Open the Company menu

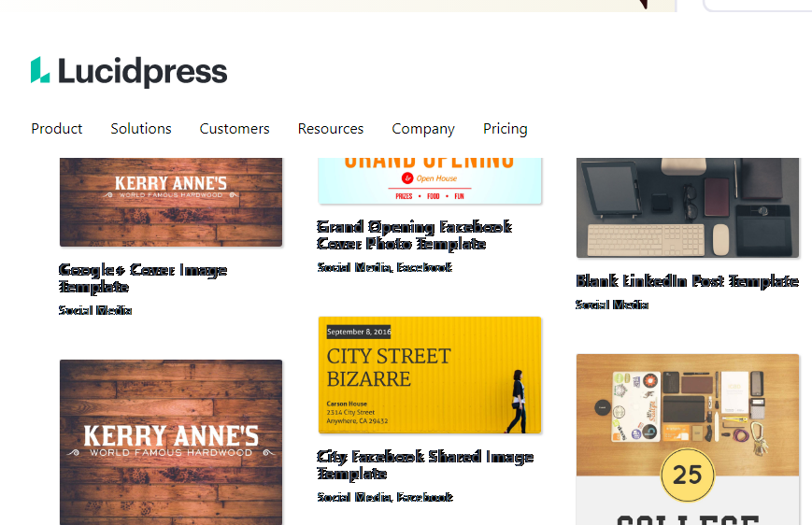coord(423,129)
